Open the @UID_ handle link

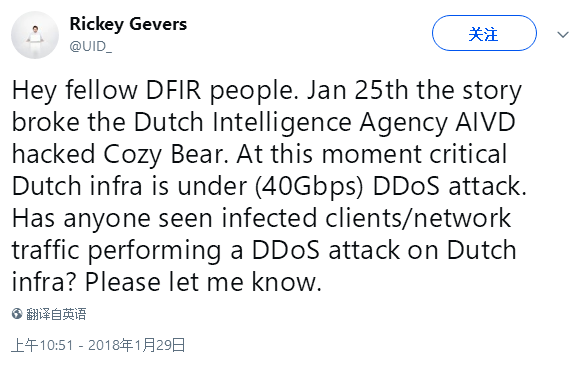90,46
